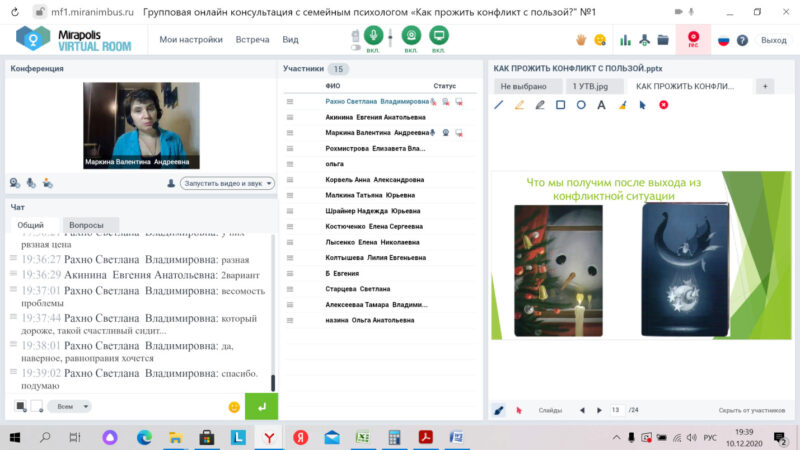Flip the small switch beside microphone
The height and width of the screenshot is (450, 800).
coord(356,47)
